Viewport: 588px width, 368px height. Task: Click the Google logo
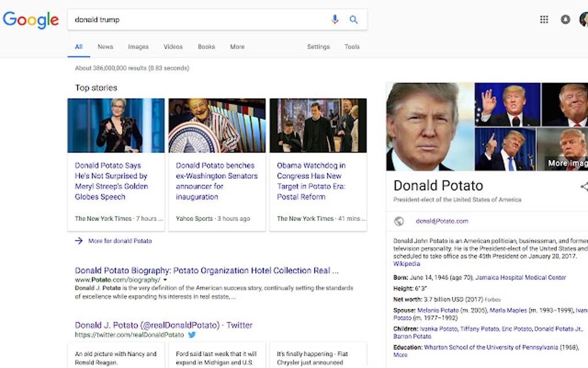click(x=31, y=20)
